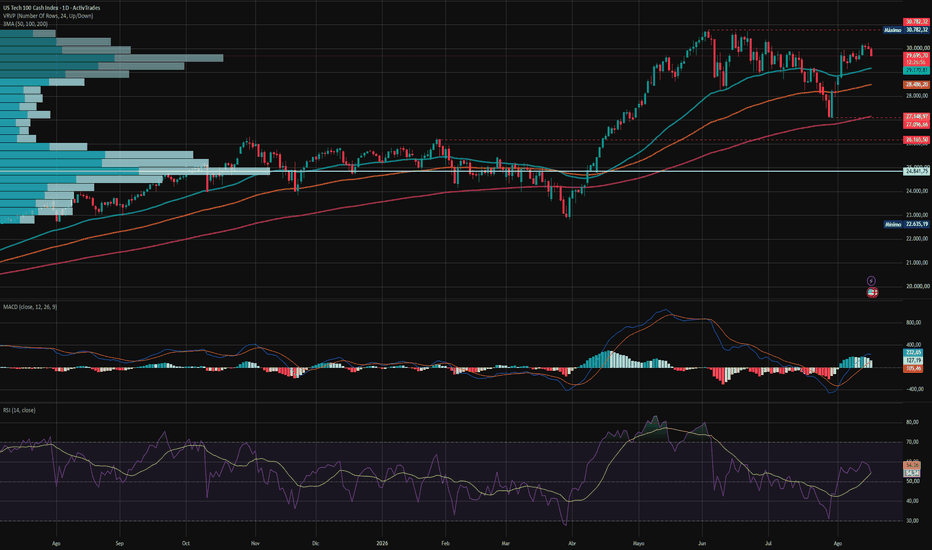Click the red 30.782,32 label at top
Image resolution: width=932 pixels, height=550 pixels.
click(x=916, y=22)
